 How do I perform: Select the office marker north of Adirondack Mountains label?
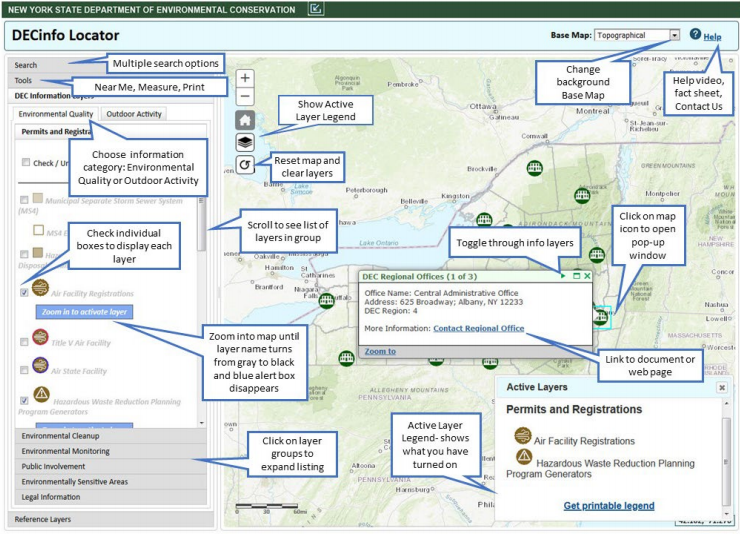[x=582, y=195]
